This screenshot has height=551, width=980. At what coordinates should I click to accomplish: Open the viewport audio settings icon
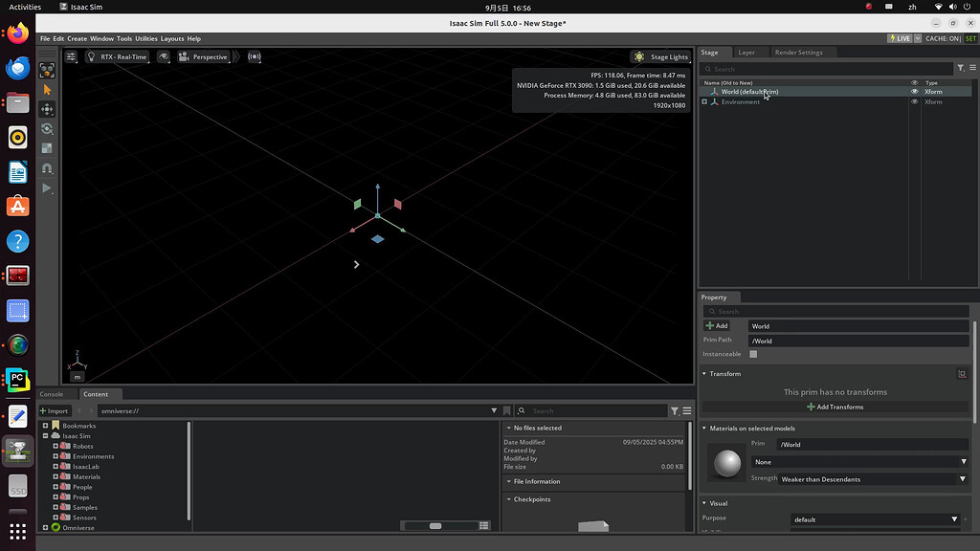click(x=255, y=56)
